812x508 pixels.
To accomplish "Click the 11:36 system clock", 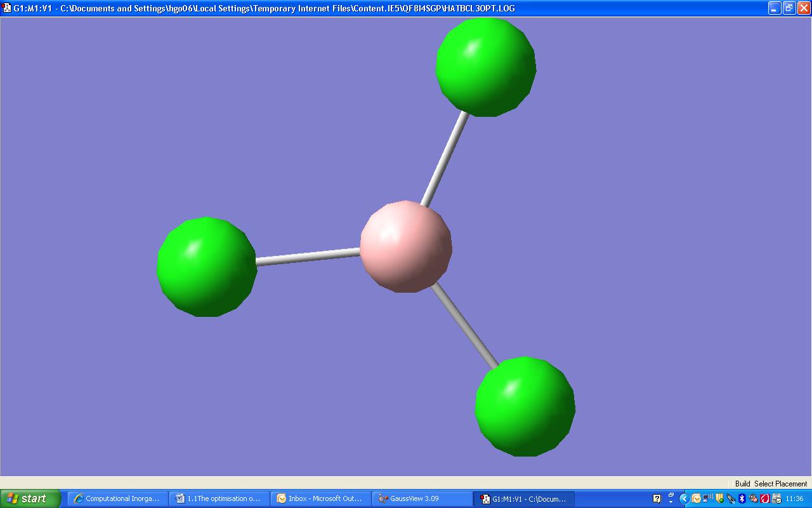I will tap(795, 498).
